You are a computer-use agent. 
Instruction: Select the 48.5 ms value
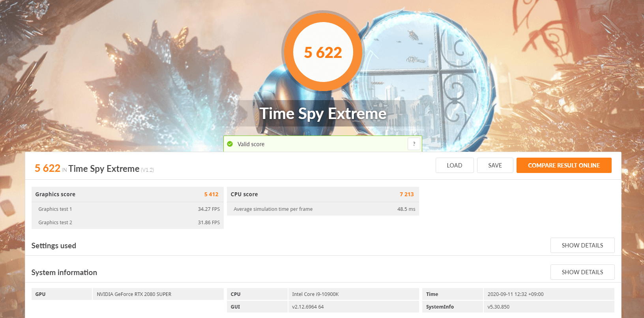pyautogui.click(x=406, y=209)
